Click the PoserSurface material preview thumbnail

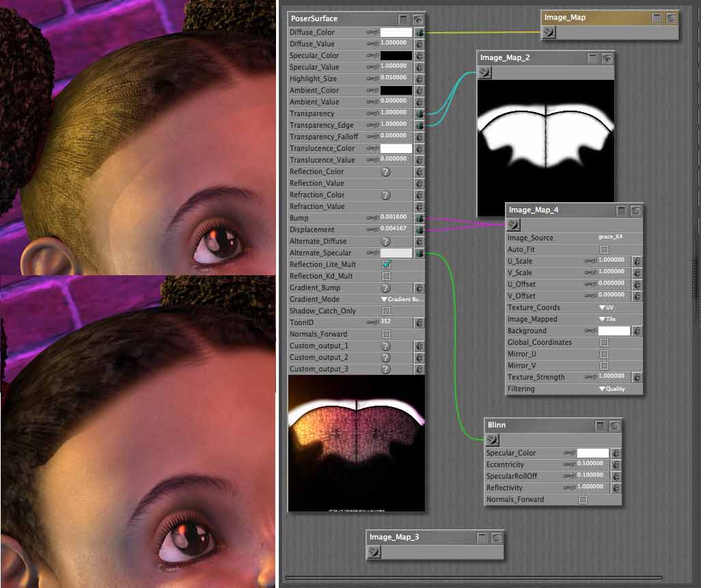point(357,443)
